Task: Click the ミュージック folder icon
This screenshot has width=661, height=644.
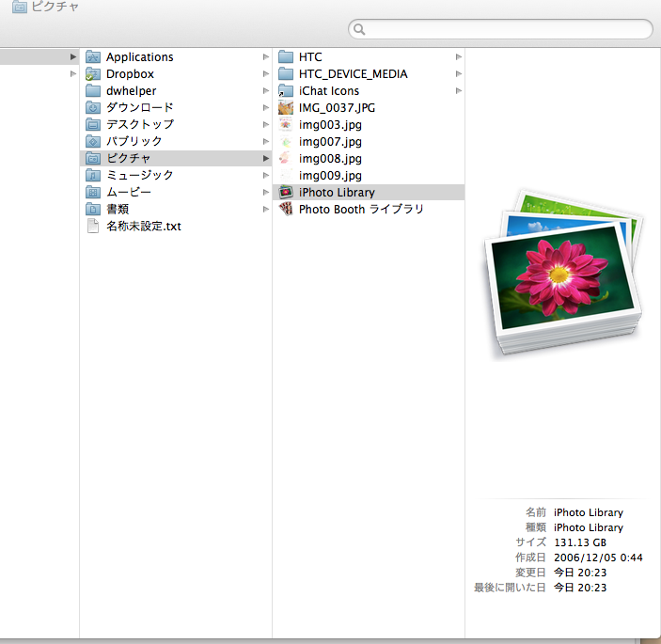Action: (93, 175)
